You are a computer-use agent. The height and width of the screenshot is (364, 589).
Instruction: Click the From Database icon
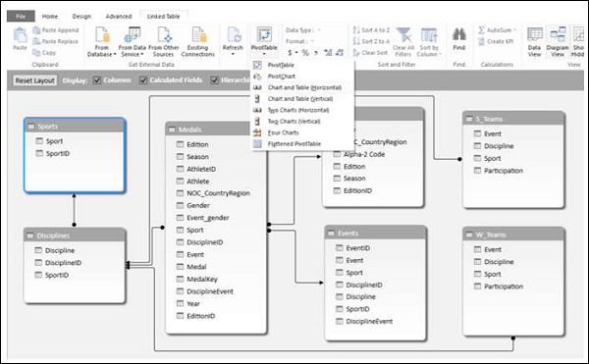102,35
